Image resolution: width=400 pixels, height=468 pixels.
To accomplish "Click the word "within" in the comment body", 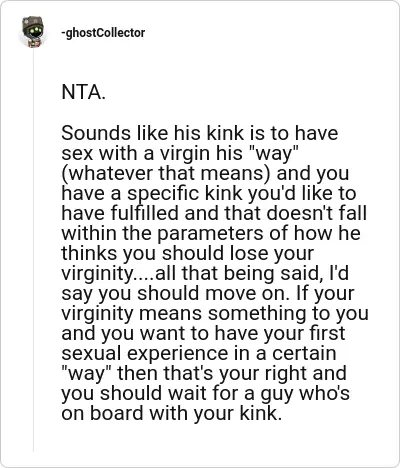I will coord(89,233).
